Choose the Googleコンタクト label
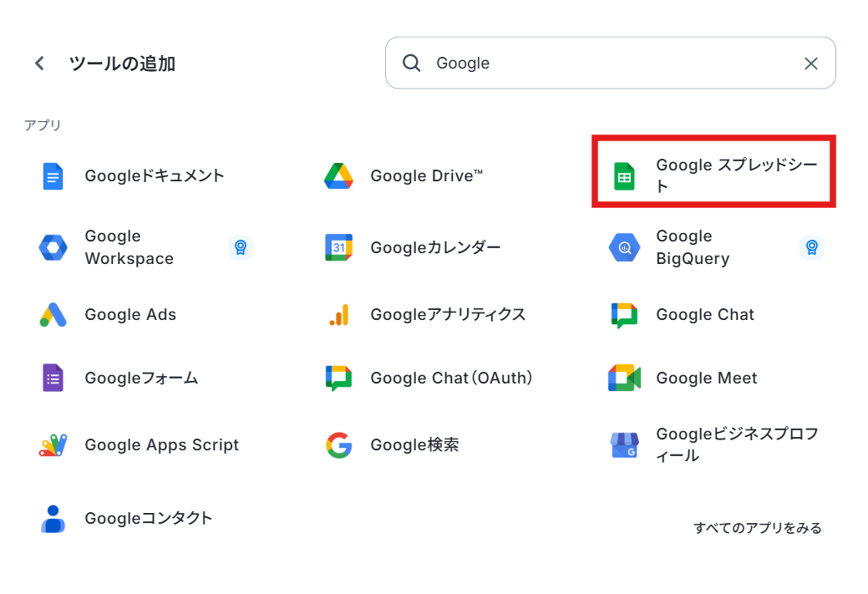The image size is (868, 594). pyautogui.click(x=149, y=519)
